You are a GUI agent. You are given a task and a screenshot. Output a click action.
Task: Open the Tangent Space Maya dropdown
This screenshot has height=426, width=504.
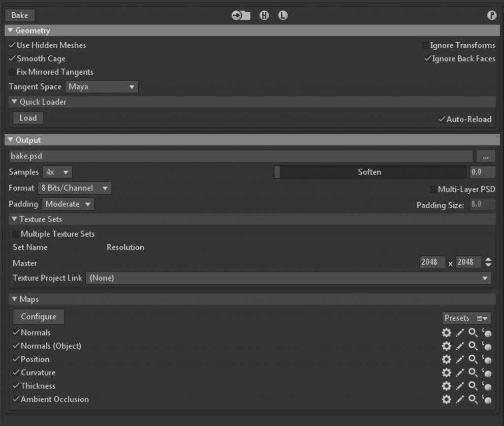click(x=101, y=87)
